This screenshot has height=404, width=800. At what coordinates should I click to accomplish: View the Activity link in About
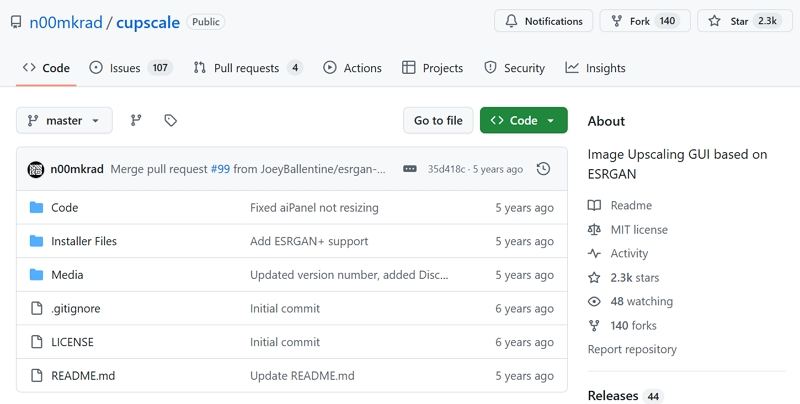click(x=629, y=254)
